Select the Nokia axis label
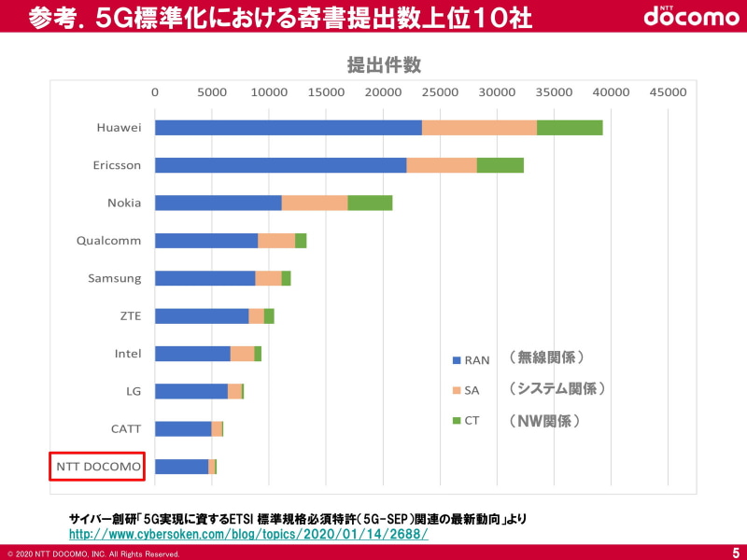This screenshot has height=560, width=747. [124, 203]
